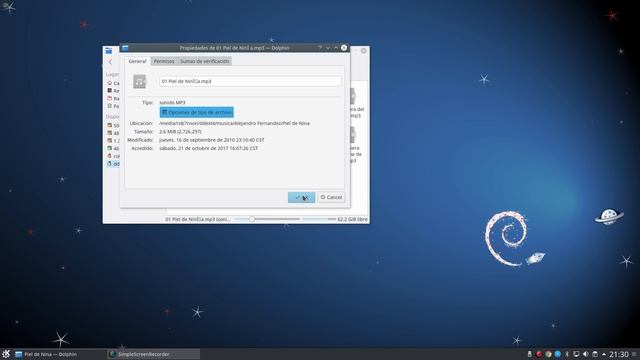Expand hidden system tray icons arrow

click(x=604, y=354)
